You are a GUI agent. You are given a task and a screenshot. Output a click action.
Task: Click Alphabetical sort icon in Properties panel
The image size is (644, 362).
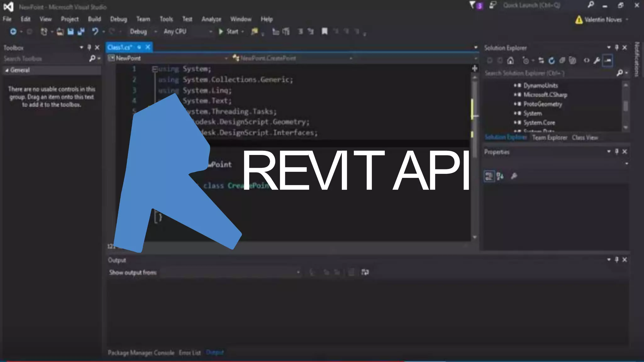pyautogui.click(x=500, y=176)
